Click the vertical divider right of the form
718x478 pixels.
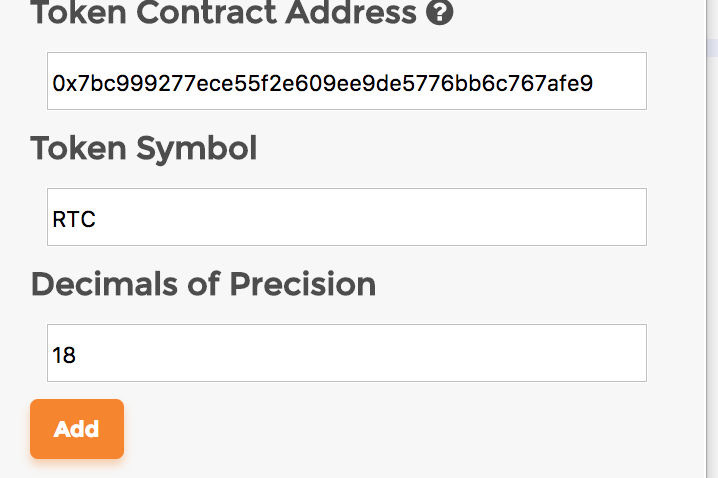click(x=707, y=239)
